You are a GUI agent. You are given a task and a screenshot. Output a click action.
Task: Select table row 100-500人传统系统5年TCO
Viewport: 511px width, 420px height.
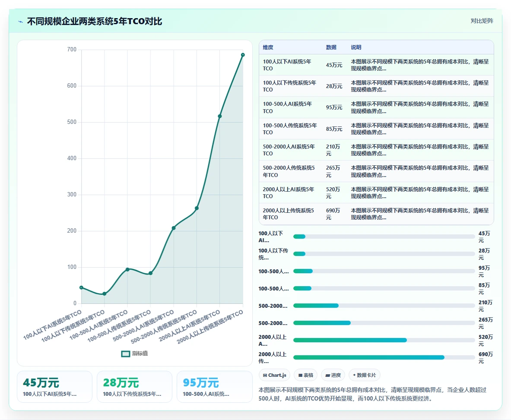click(x=376, y=129)
